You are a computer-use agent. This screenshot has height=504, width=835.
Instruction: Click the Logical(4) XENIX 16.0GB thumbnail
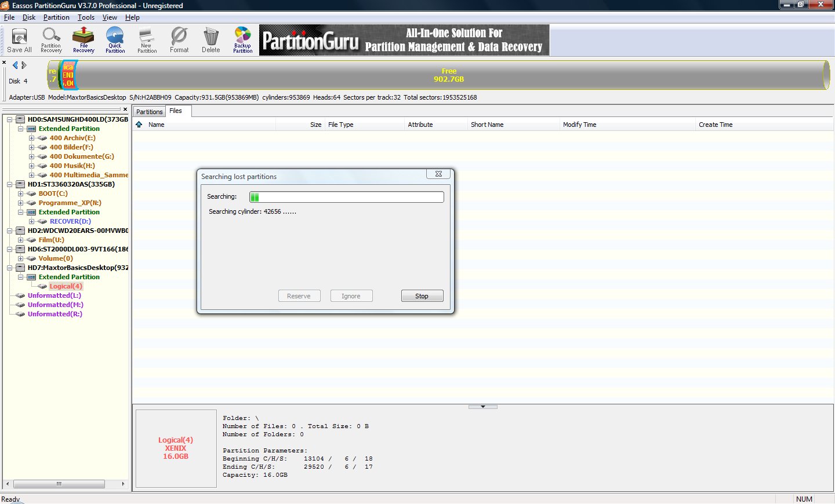(176, 448)
